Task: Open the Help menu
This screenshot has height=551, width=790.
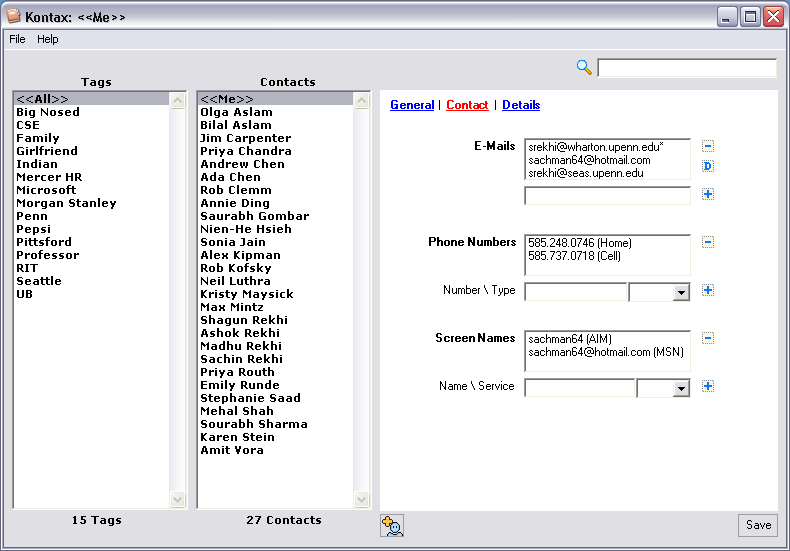Action: coord(47,39)
